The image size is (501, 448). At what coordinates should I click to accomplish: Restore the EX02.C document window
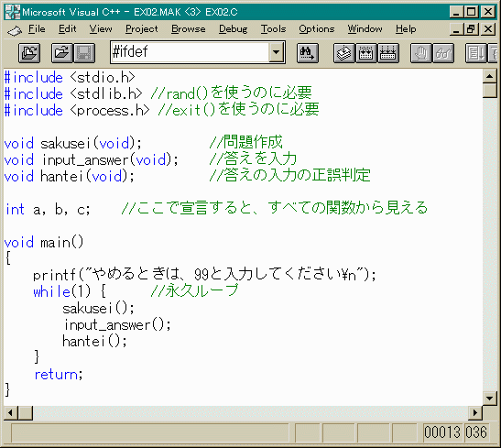471,29
